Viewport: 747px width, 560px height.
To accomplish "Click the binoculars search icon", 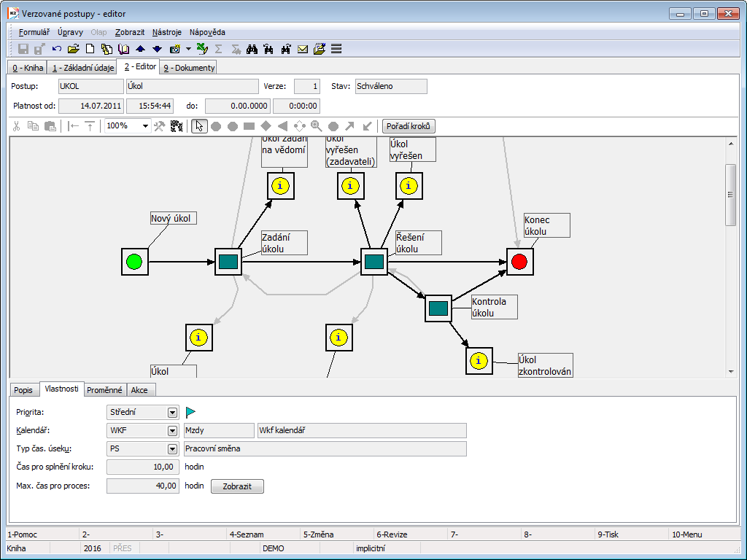I will (x=252, y=49).
